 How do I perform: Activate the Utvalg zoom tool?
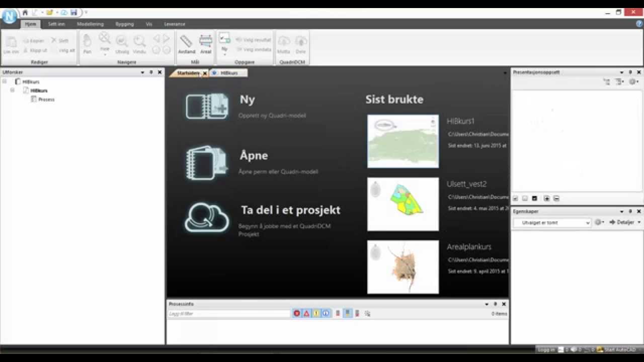tap(122, 44)
